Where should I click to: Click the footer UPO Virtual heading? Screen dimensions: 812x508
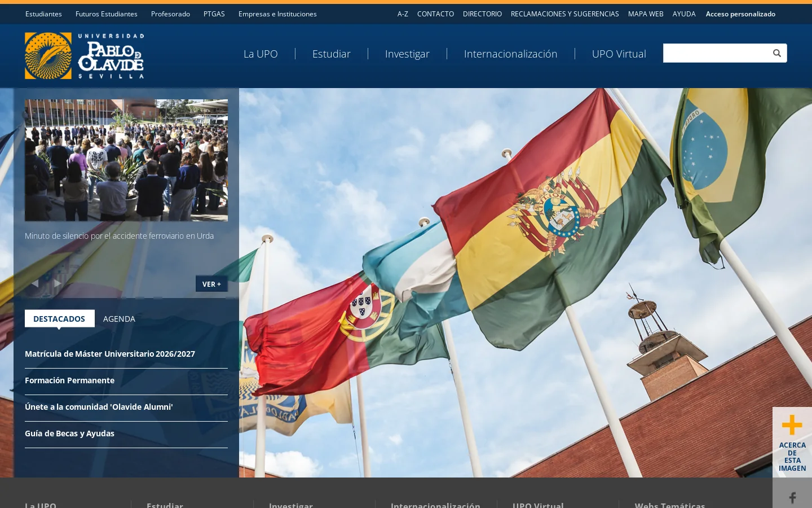[x=538, y=505]
